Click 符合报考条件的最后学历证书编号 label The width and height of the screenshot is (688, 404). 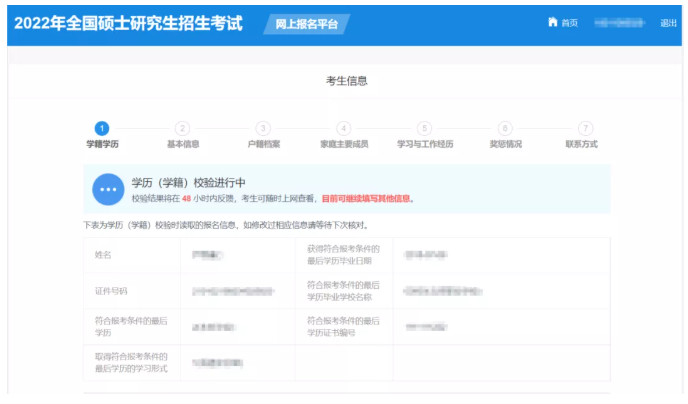click(x=343, y=327)
